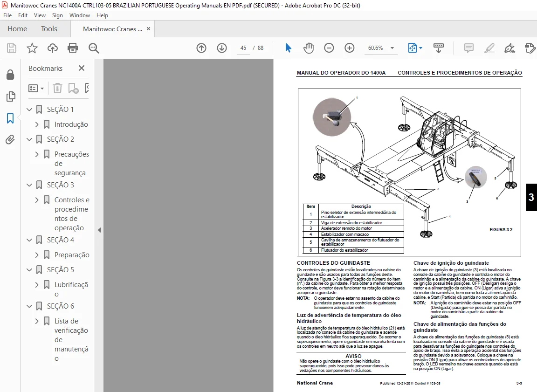Click the Fit page view icon

click(413, 48)
